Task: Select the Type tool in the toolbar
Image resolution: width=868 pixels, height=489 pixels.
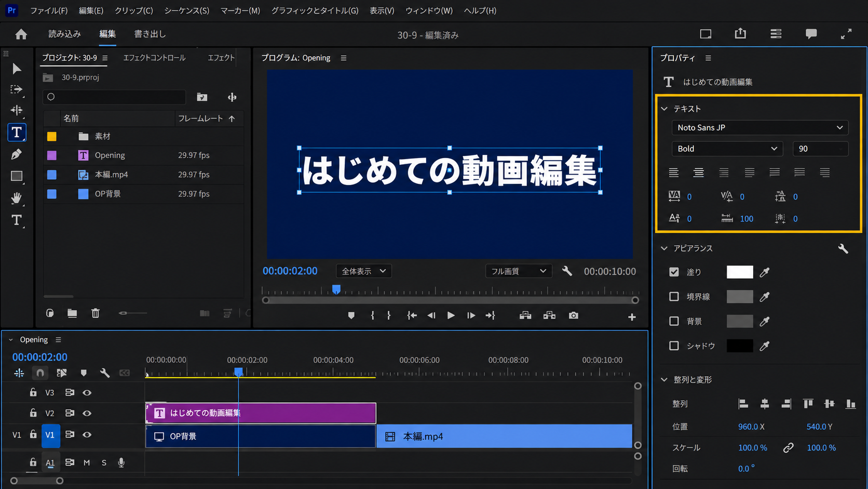Action: pos(17,133)
